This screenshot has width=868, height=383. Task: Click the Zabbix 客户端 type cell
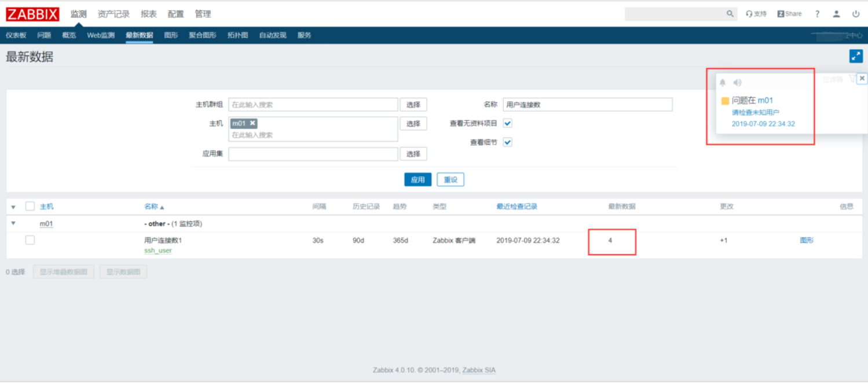[x=454, y=241]
